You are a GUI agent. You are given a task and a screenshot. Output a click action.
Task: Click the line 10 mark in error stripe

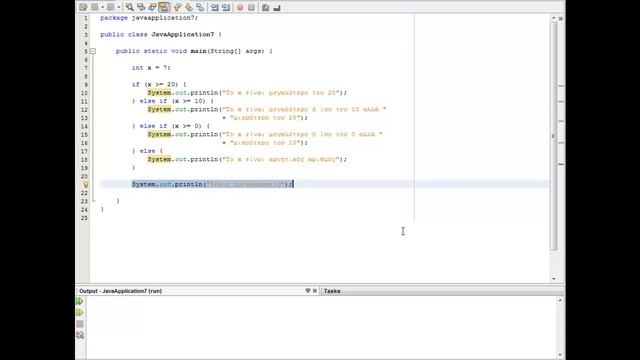pos(561,86)
